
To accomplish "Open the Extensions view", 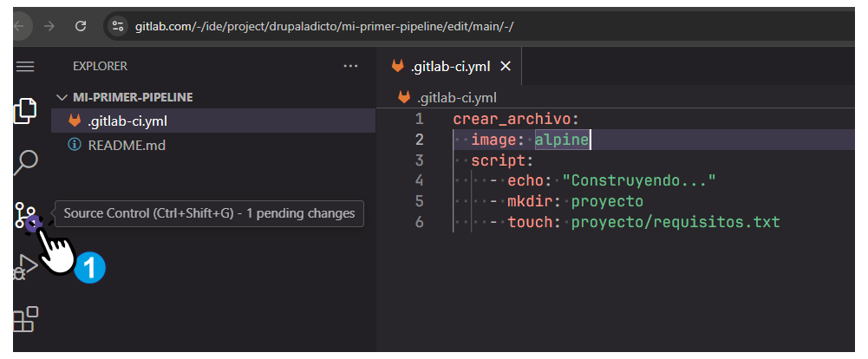I will coord(26,319).
